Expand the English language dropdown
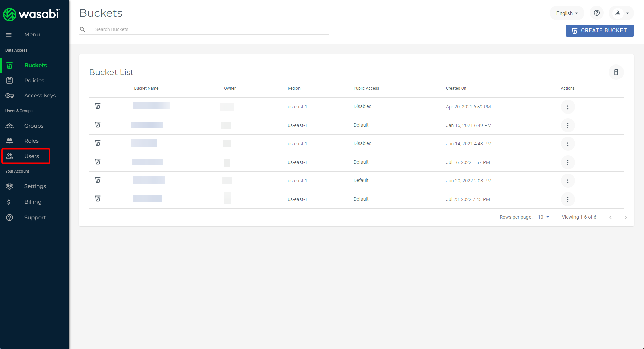Viewport: 644px width, 349px height. (x=567, y=13)
